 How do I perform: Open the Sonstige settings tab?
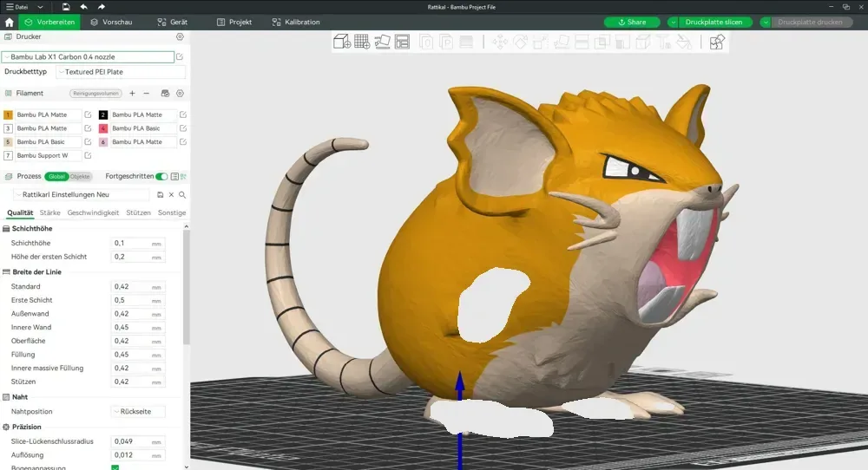tap(172, 212)
